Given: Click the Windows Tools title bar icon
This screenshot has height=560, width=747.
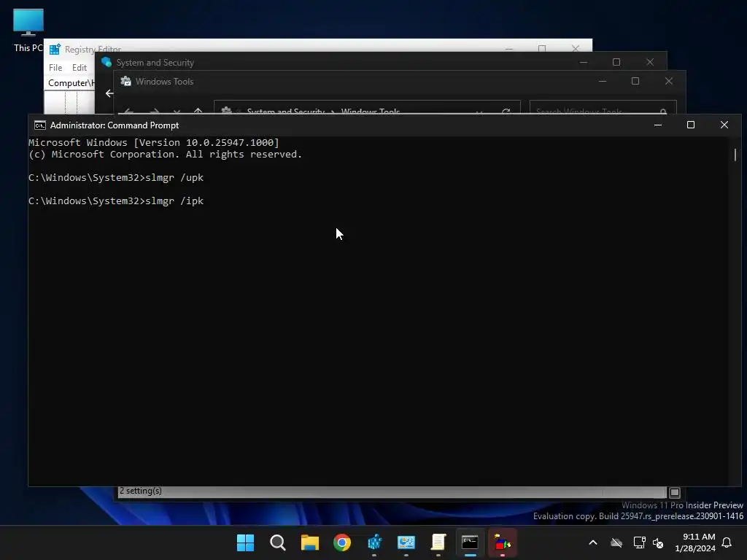Looking at the screenshot, I should (125, 82).
